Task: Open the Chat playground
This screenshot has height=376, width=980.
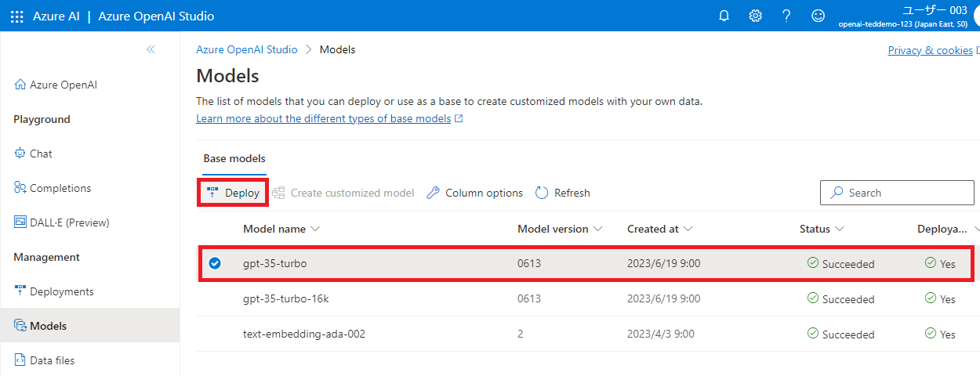Action: 34,154
